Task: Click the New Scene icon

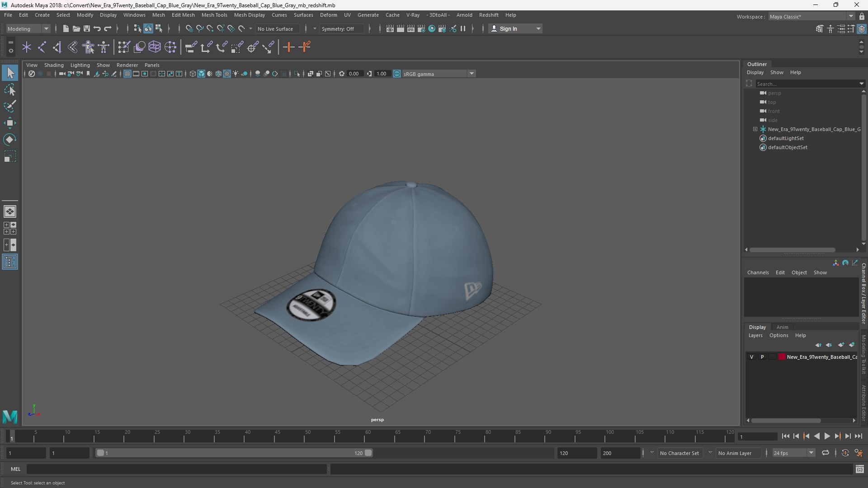Action: pos(66,28)
